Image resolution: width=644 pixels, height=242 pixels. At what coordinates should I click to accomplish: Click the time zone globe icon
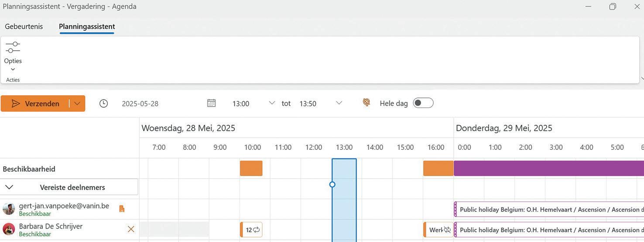tap(367, 103)
